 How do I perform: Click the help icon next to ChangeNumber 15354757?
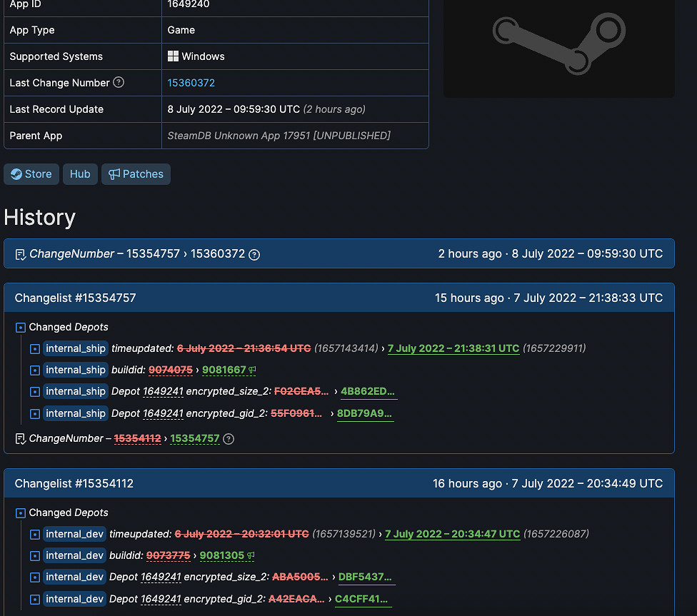(228, 438)
